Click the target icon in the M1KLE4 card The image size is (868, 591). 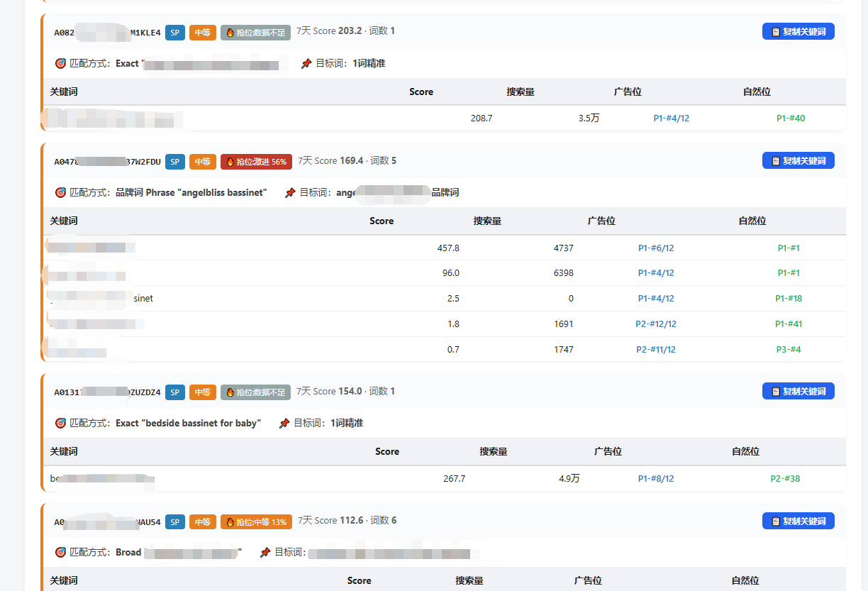pos(60,63)
